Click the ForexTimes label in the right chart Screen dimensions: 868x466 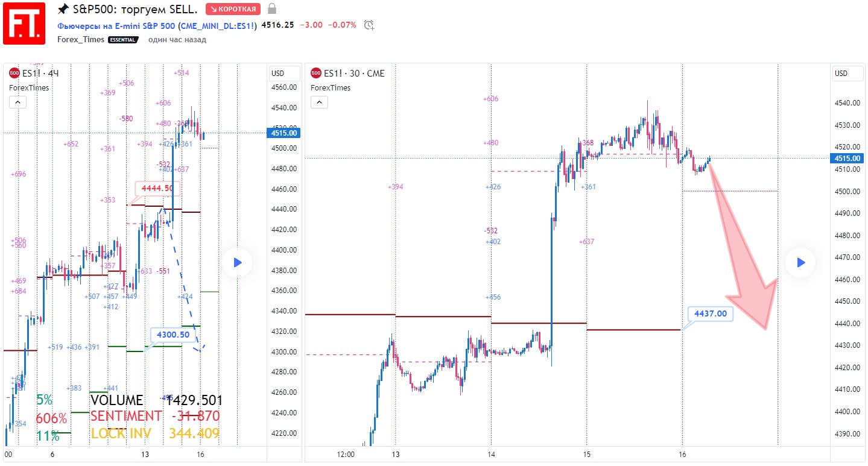[x=331, y=87]
